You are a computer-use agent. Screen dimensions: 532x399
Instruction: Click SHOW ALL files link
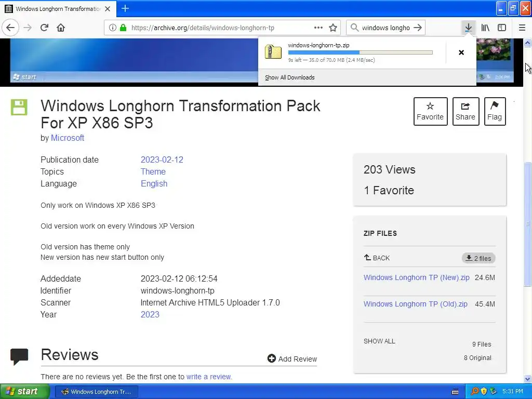(x=379, y=341)
